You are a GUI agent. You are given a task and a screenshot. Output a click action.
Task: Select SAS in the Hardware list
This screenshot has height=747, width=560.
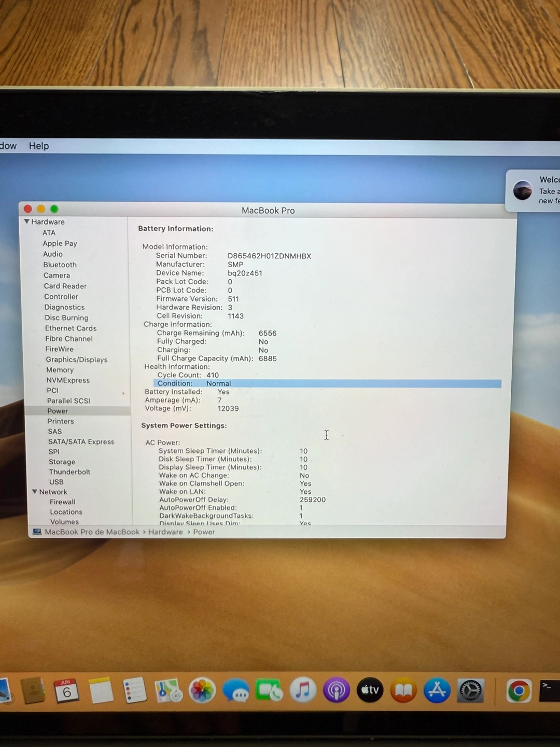(55, 432)
